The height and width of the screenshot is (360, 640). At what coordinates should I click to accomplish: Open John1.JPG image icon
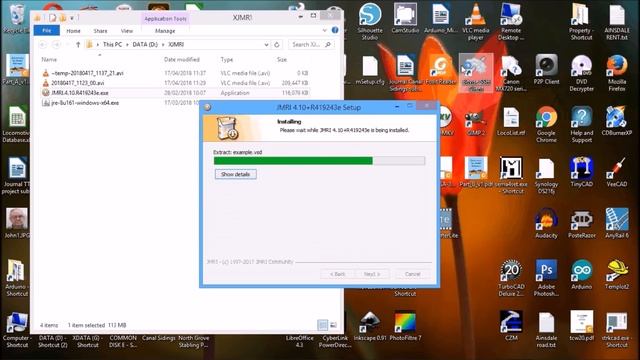pyautogui.click(x=17, y=223)
